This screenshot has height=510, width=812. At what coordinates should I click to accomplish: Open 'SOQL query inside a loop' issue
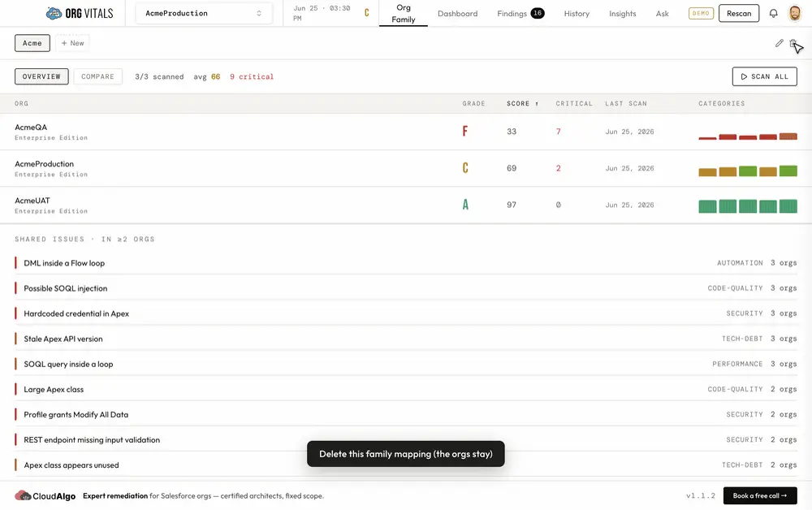click(x=406, y=364)
